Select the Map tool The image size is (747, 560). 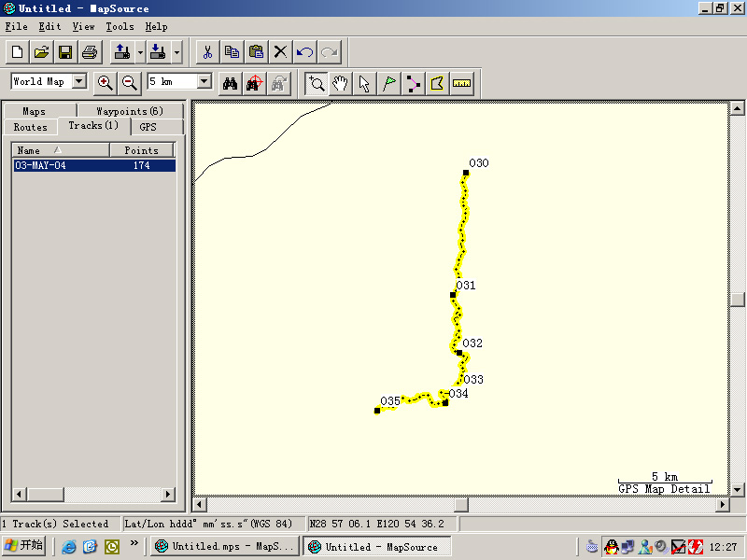pyautogui.click(x=437, y=84)
